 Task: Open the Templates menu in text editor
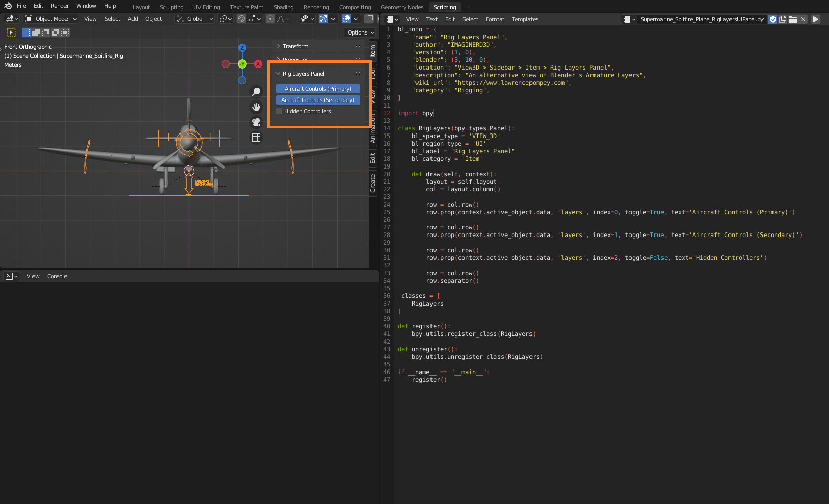(x=524, y=19)
